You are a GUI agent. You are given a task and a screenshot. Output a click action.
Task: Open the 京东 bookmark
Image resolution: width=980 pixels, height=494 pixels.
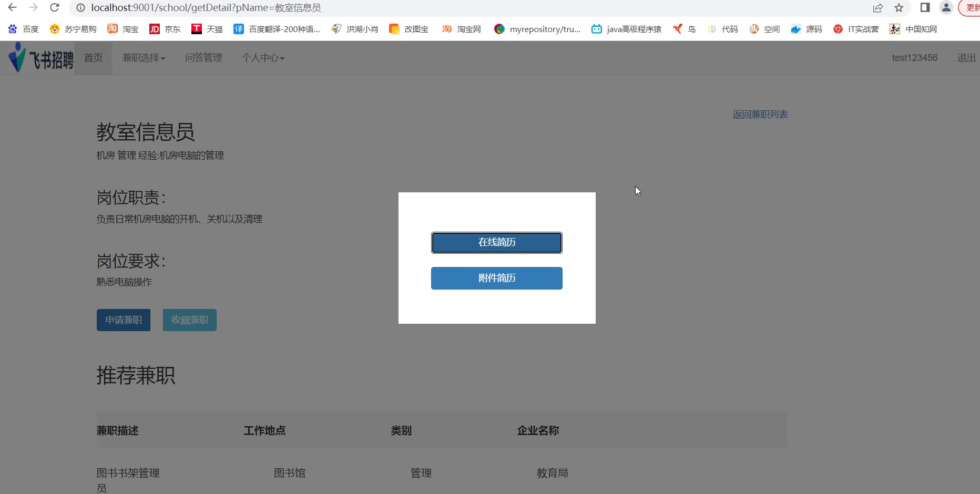tap(165, 29)
